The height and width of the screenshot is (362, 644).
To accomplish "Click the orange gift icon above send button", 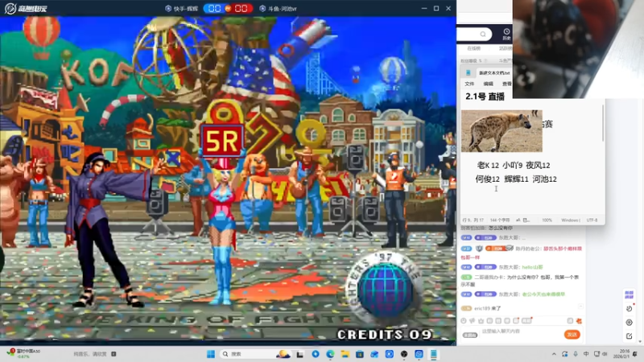I will point(579,321).
